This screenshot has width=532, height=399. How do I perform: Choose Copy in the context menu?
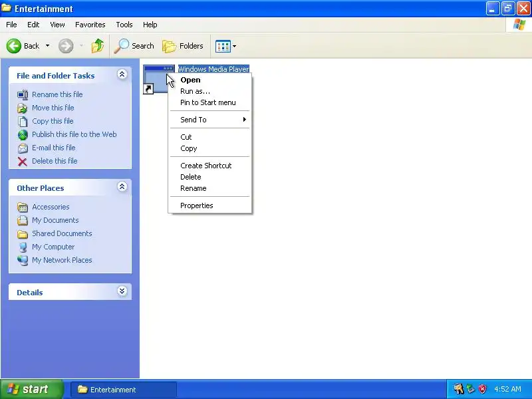(210, 148)
